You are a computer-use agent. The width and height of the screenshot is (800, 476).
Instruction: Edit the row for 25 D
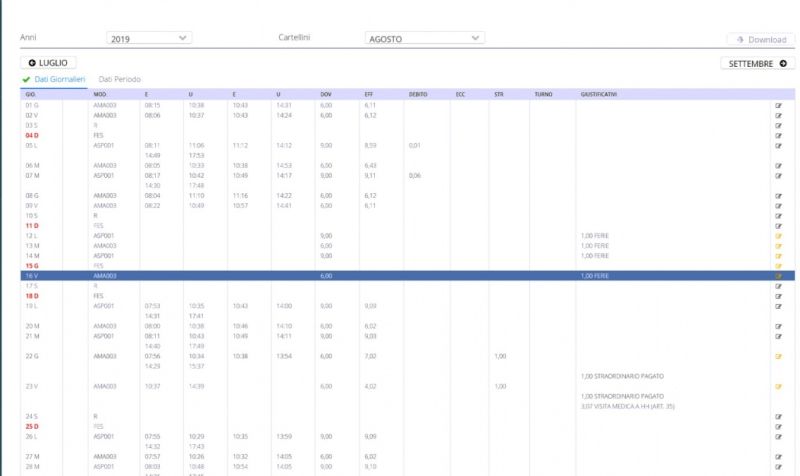778,427
